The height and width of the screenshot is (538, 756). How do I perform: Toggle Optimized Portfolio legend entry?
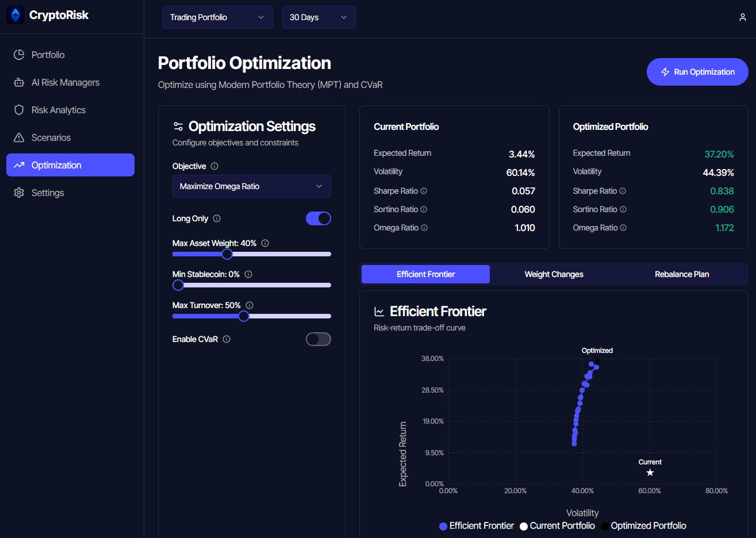[643, 526]
